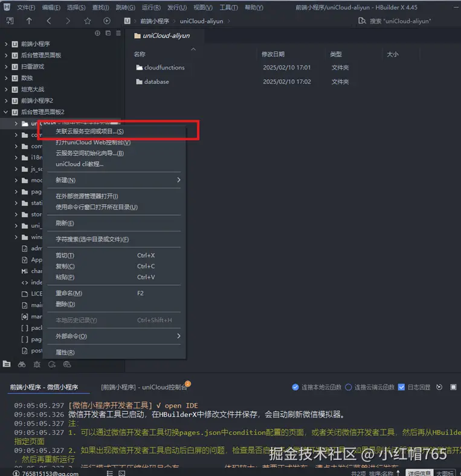Open the 新建(N) submenu
Image resolution: width=461 pixels, height=476 pixels.
(x=114, y=180)
